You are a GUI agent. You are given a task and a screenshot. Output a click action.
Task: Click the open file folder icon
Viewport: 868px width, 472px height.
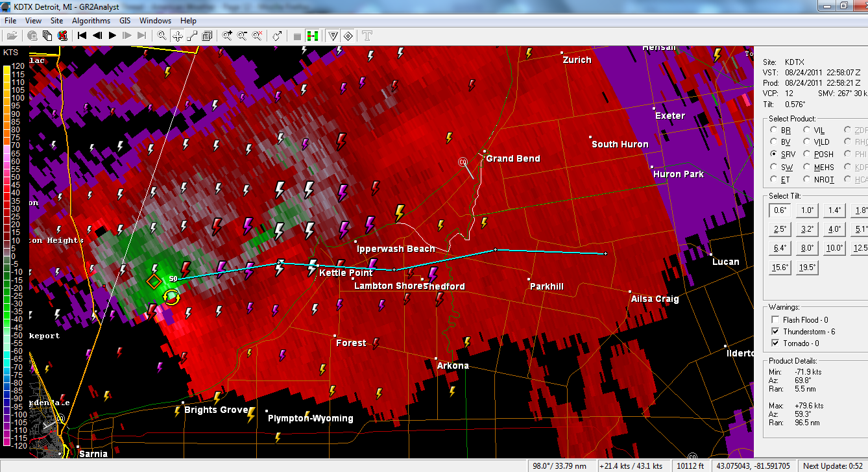point(12,36)
